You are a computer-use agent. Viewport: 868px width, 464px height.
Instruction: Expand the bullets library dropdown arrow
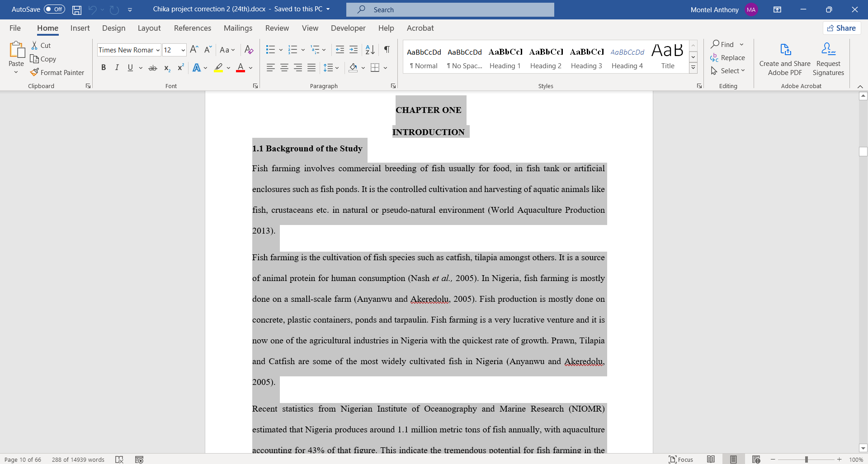coord(281,50)
